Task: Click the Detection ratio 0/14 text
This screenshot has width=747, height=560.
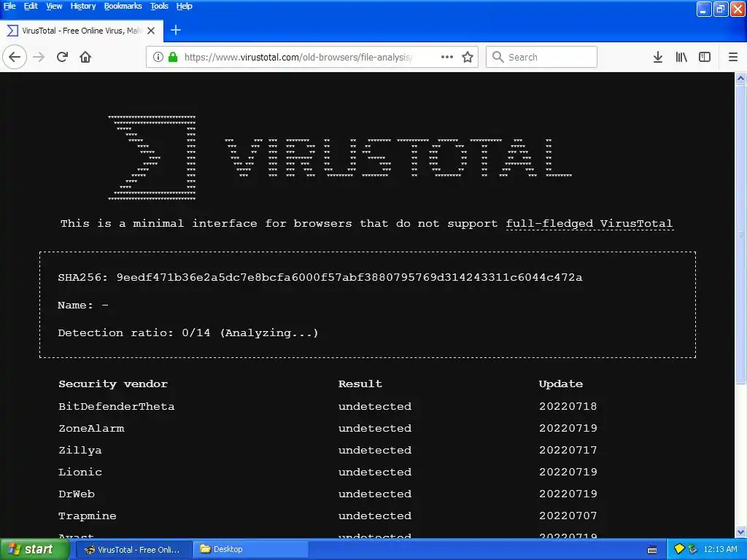Action: pyautogui.click(x=188, y=332)
